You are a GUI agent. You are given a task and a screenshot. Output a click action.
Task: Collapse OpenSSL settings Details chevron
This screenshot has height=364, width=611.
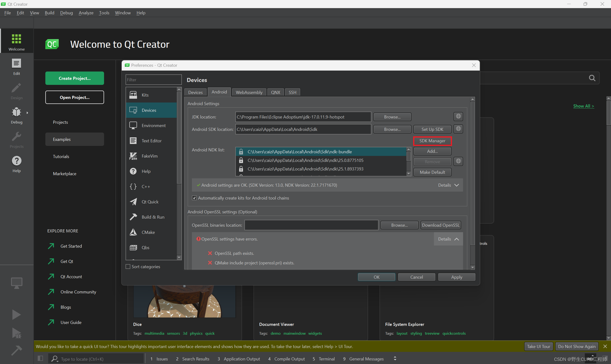click(x=457, y=239)
